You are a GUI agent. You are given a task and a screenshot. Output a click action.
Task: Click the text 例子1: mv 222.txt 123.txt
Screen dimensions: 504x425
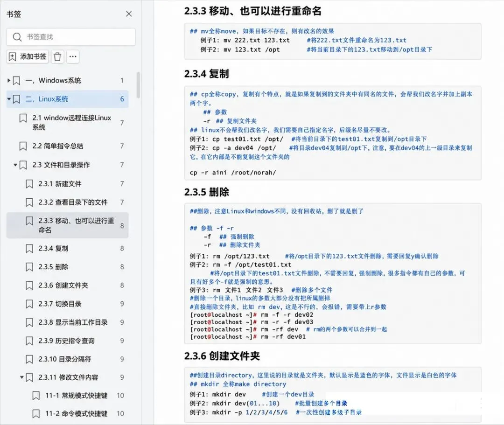click(x=245, y=40)
